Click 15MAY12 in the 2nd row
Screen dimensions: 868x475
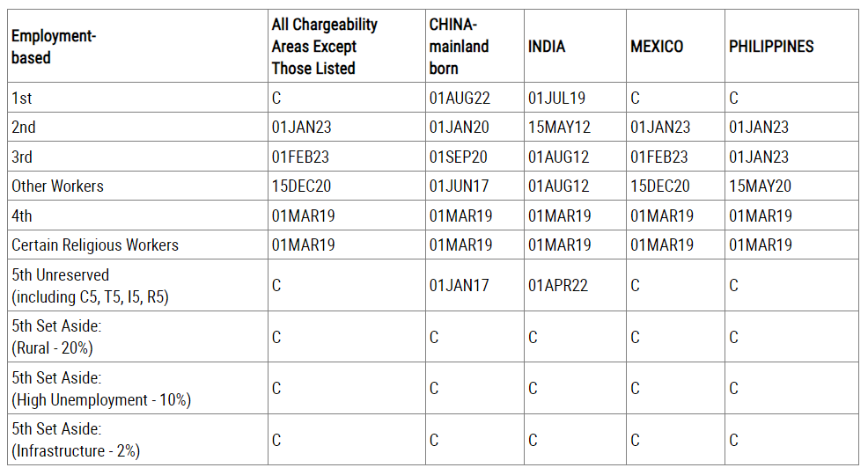click(559, 128)
